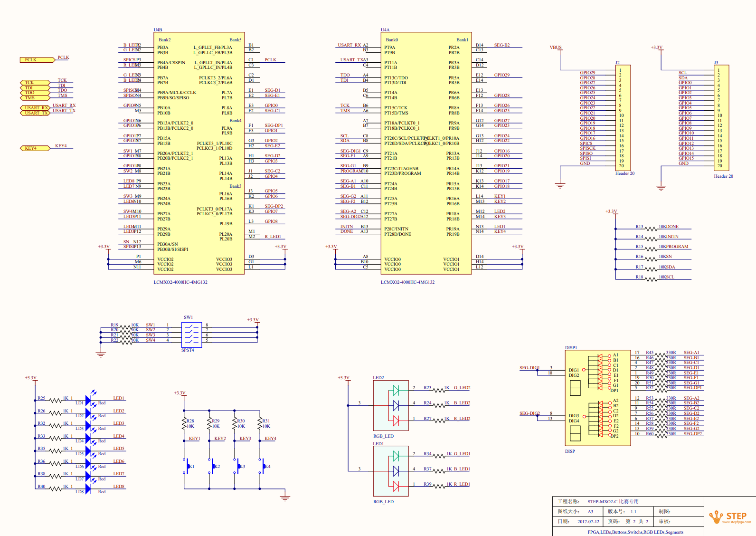Viewport: 756px width, 536px height.
Task: Click the PROGRAM net label next to R15
Action: pyautogui.click(x=678, y=247)
